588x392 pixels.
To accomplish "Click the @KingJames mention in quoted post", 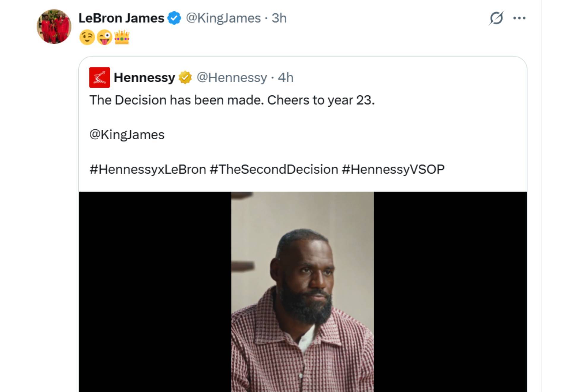I will pyautogui.click(x=127, y=135).
